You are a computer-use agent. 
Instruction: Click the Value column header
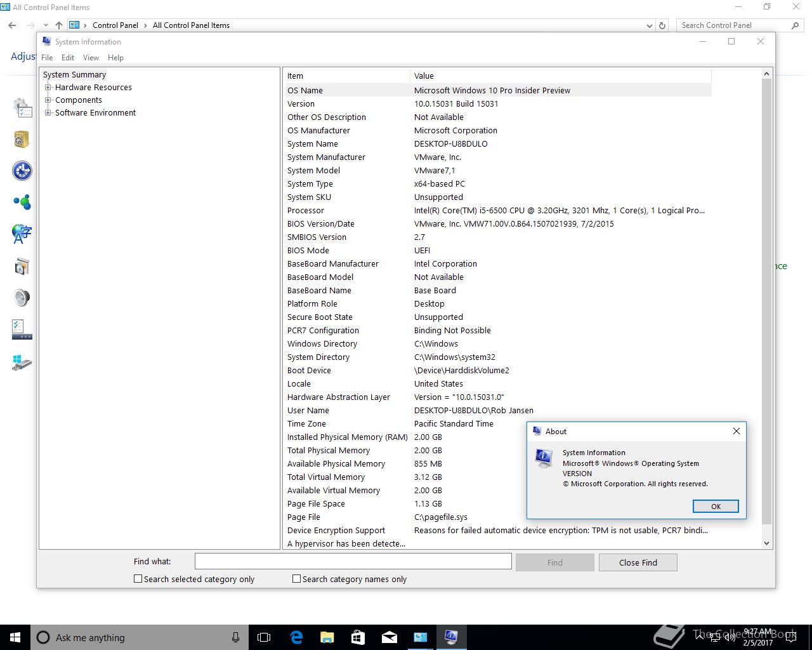click(x=561, y=76)
